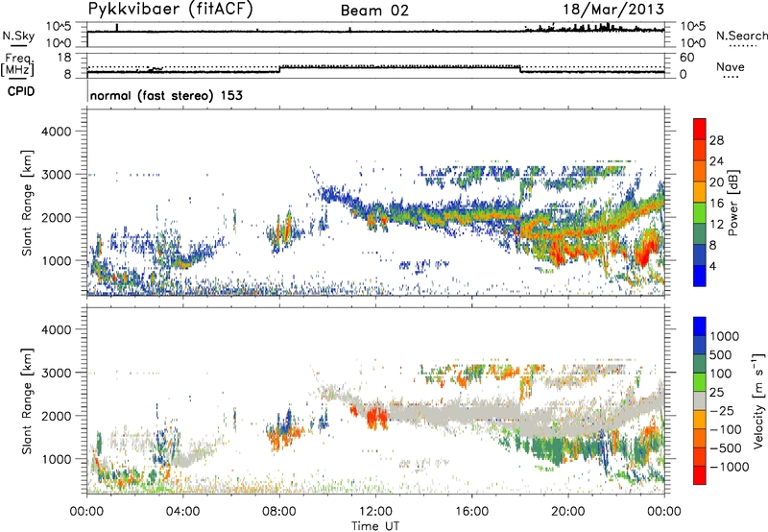Click the intense red power echo near 23:00

(646, 250)
